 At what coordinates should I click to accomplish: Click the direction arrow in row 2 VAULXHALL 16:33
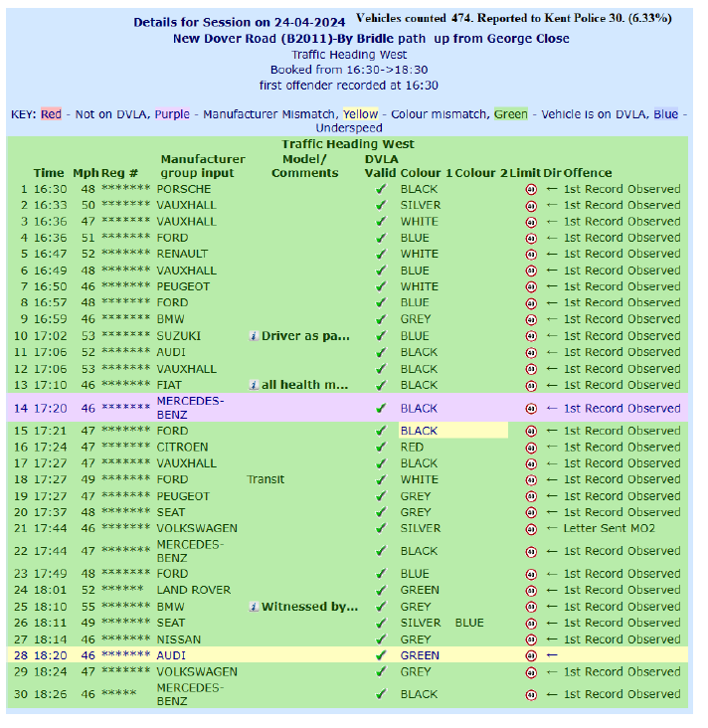(x=552, y=205)
